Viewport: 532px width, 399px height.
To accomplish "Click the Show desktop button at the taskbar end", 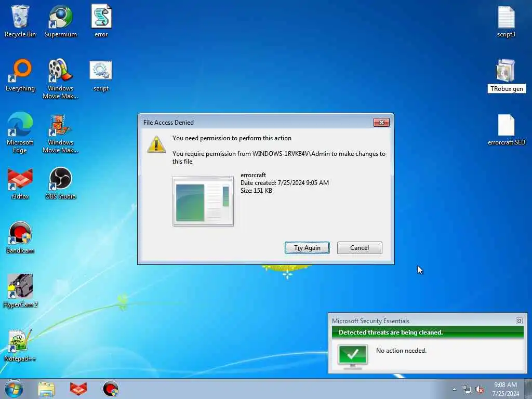I will point(528,389).
